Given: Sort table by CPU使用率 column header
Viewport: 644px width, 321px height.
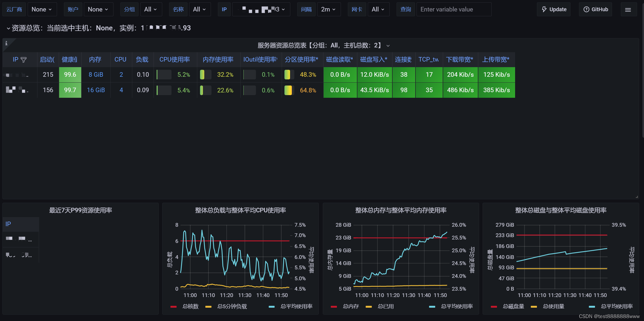Looking at the screenshot, I should pyautogui.click(x=174, y=60).
